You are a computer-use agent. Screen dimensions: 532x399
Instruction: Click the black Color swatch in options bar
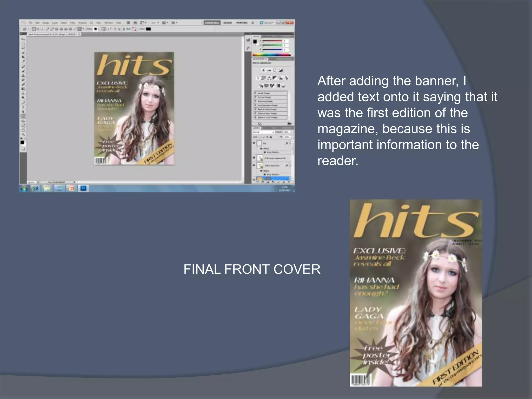(x=148, y=29)
